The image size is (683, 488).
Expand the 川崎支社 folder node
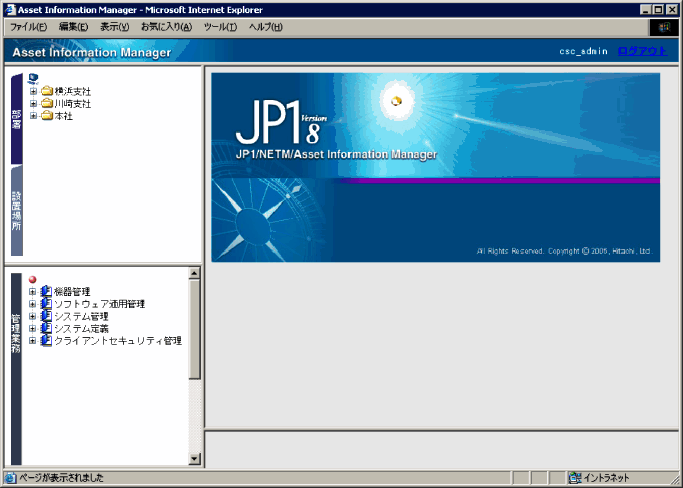coord(33,103)
